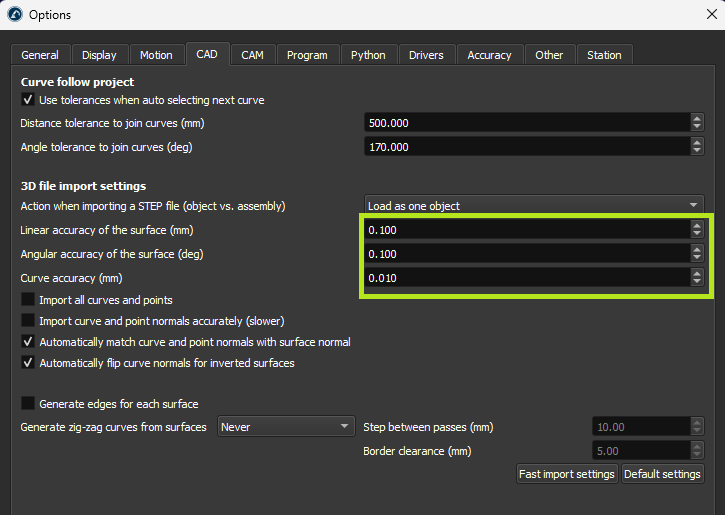Viewport: 725px width, 515px height.
Task: Click the RoboDK logo in title bar
Action: (x=15, y=14)
